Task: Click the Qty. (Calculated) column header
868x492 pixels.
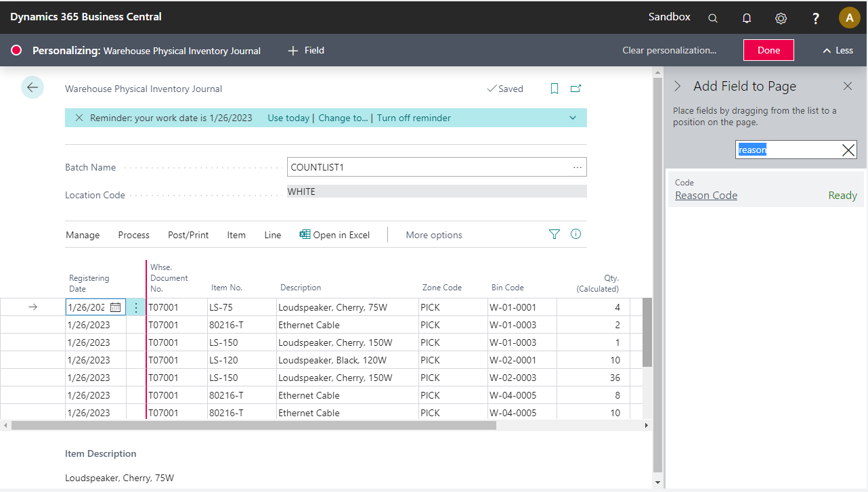Action: pos(598,283)
